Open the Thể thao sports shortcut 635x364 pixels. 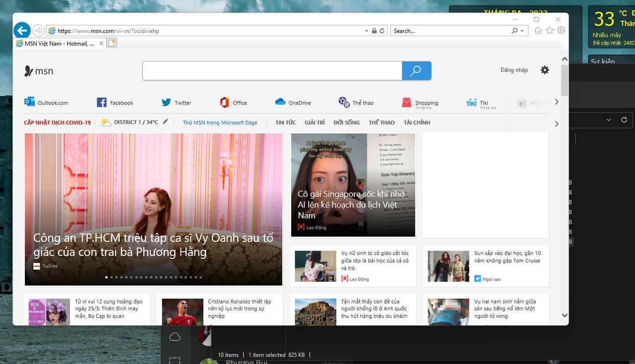point(356,103)
